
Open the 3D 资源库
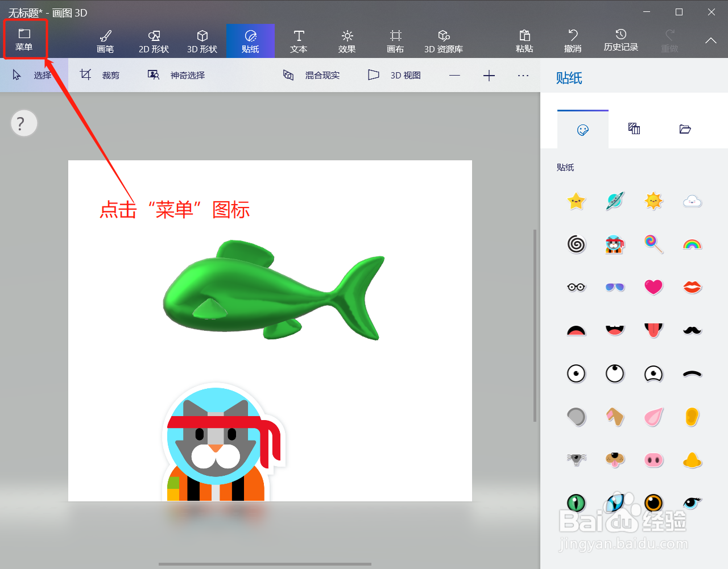[x=444, y=40]
